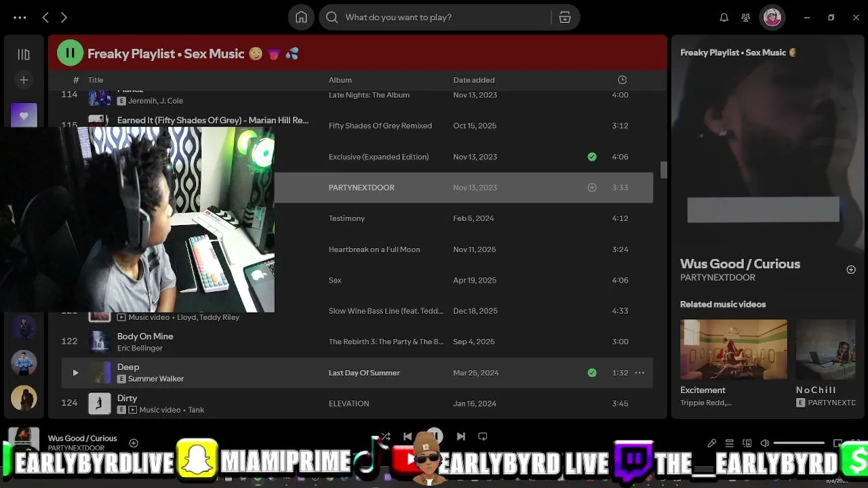Expand Your Library sidebar icon
868x488 pixels.
tap(24, 54)
